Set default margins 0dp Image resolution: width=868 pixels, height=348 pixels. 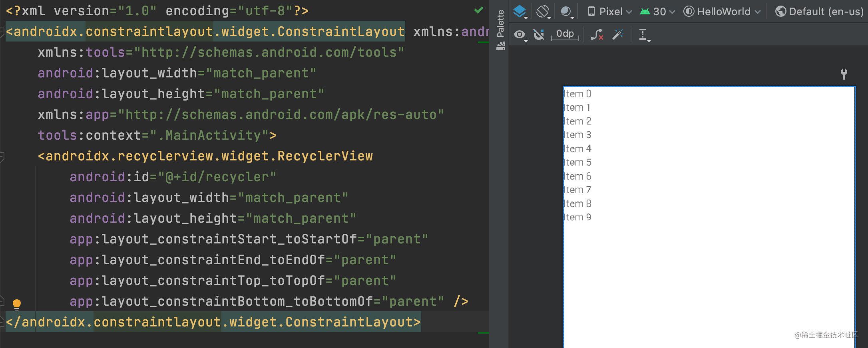[565, 34]
